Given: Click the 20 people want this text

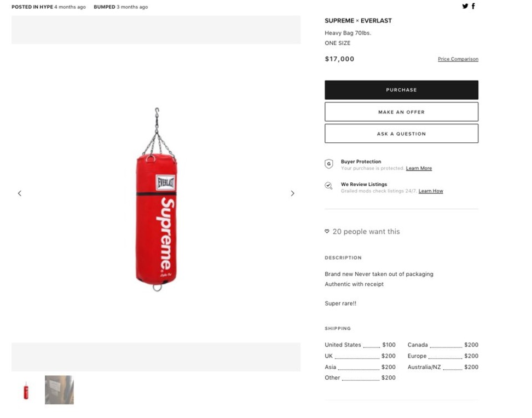Looking at the screenshot, I should tap(366, 232).
